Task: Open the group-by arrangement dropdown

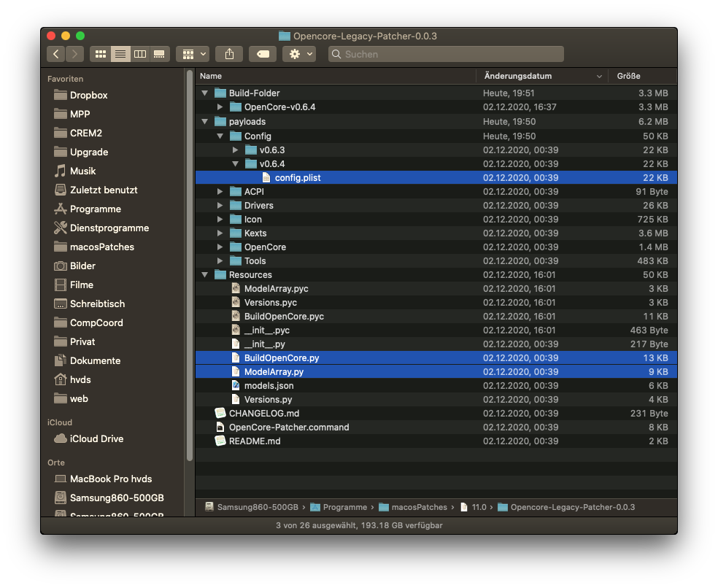Action: click(x=193, y=54)
